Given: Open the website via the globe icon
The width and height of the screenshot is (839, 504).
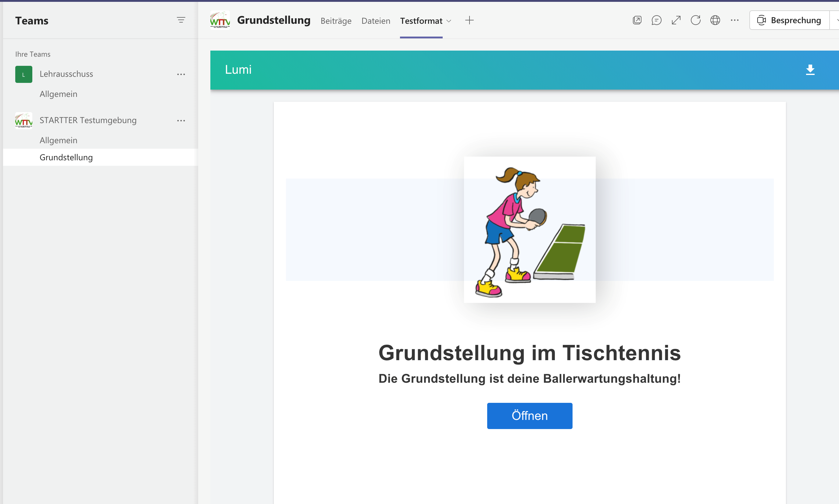Looking at the screenshot, I should tap(715, 20).
